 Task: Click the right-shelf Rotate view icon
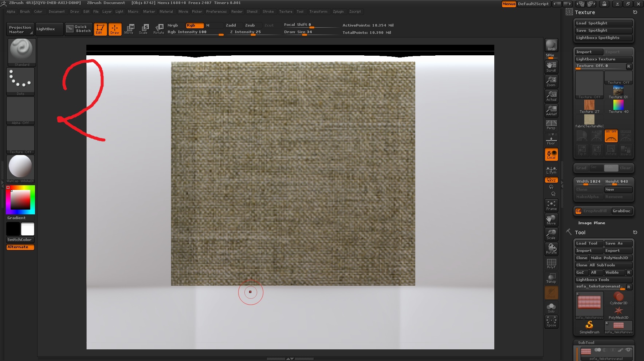[x=551, y=249]
